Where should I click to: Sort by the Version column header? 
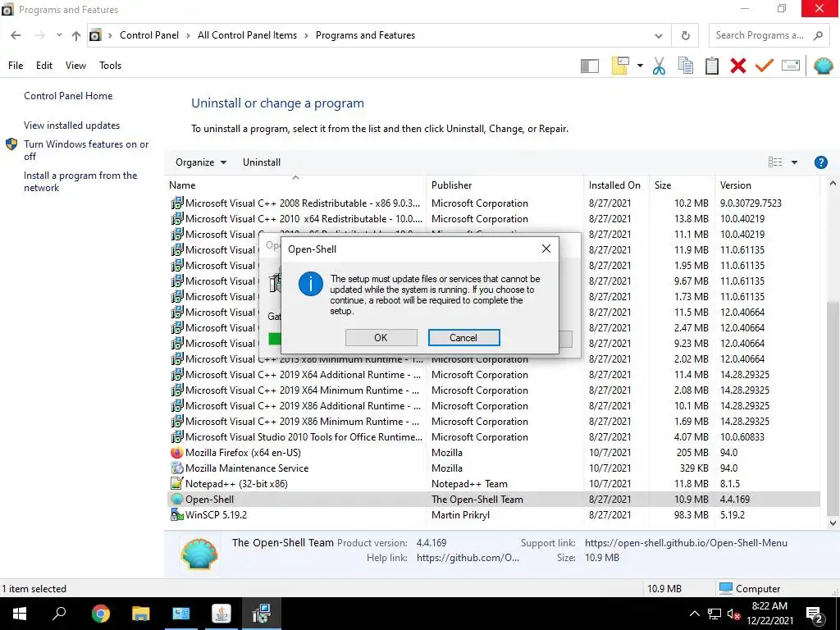767,185
